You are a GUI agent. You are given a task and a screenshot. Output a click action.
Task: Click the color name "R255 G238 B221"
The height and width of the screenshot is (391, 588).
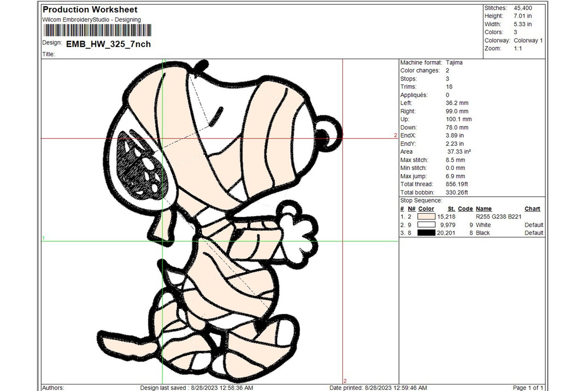(499, 217)
